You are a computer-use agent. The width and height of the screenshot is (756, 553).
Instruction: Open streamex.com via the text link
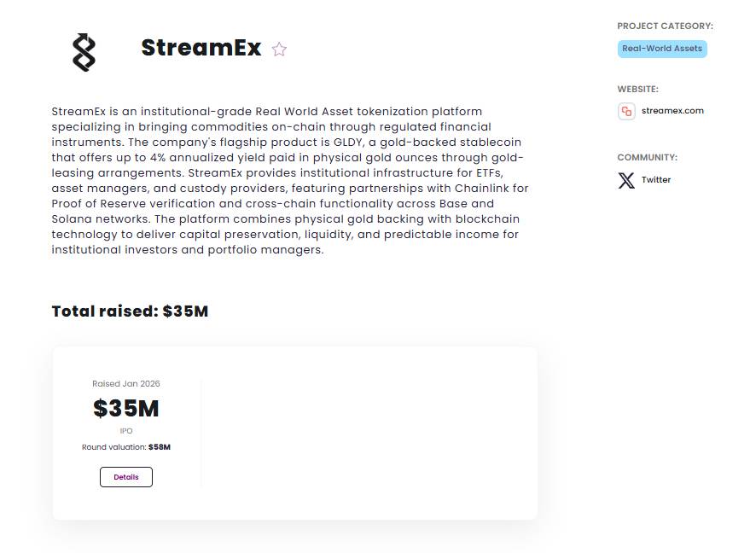coord(673,110)
